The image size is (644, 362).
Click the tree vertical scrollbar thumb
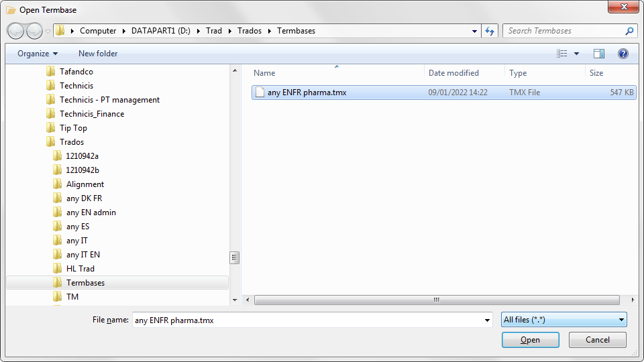(x=235, y=257)
